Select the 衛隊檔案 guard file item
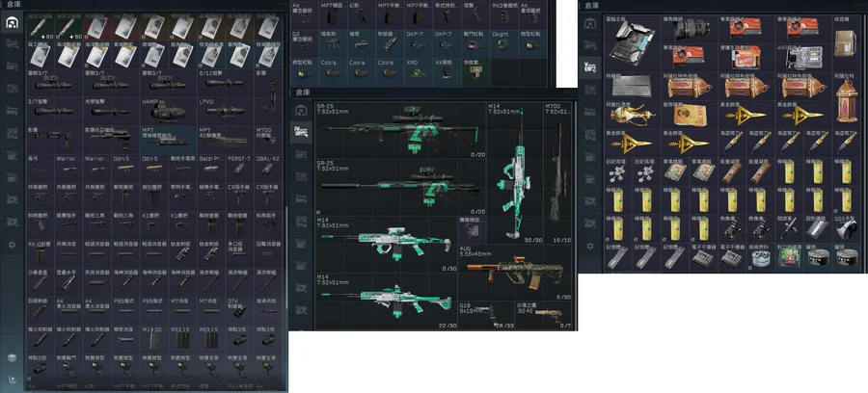Viewport: 868px width, 393px height. [691, 115]
